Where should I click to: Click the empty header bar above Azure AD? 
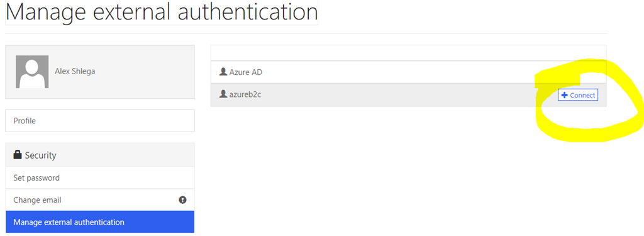tap(408, 53)
